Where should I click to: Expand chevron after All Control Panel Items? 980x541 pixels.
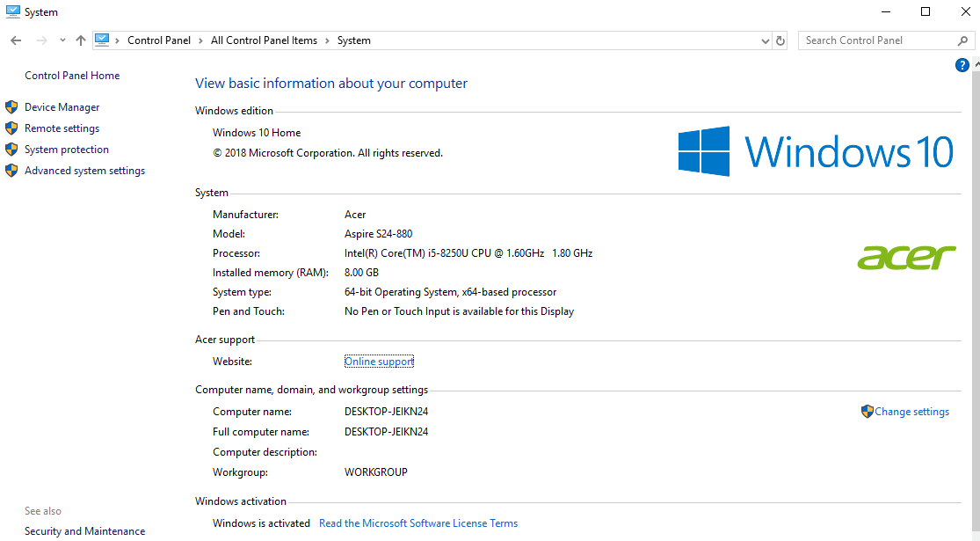tap(327, 40)
